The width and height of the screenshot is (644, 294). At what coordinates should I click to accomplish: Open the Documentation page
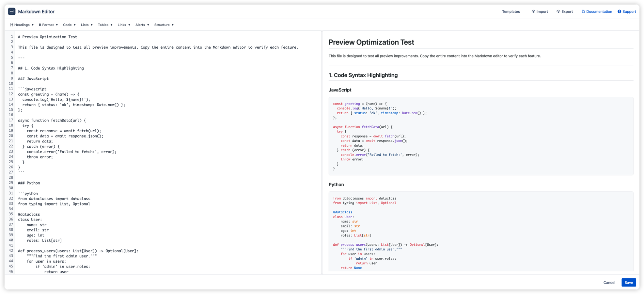point(599,11)
